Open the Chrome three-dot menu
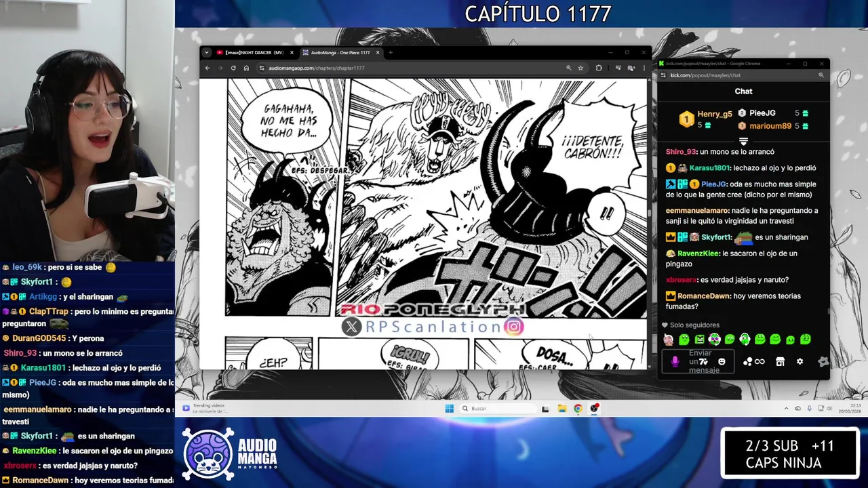This screenshot has width=868, height=488. 644,68
